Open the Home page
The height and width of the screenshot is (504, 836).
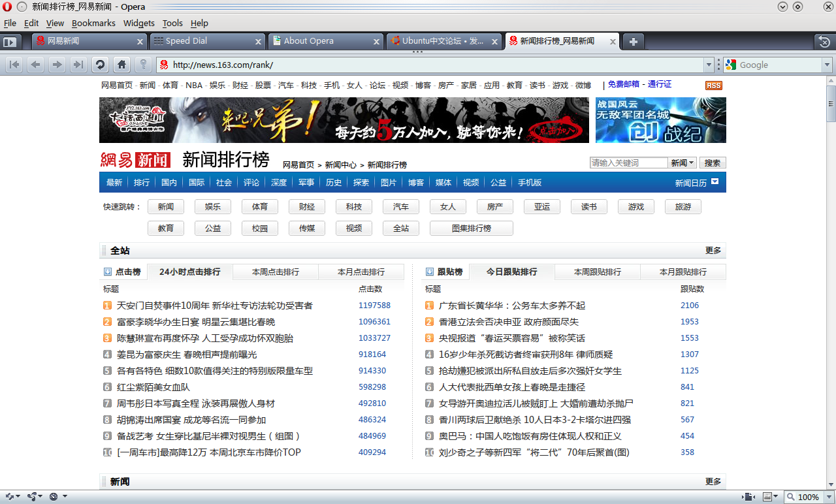(121, 65)
